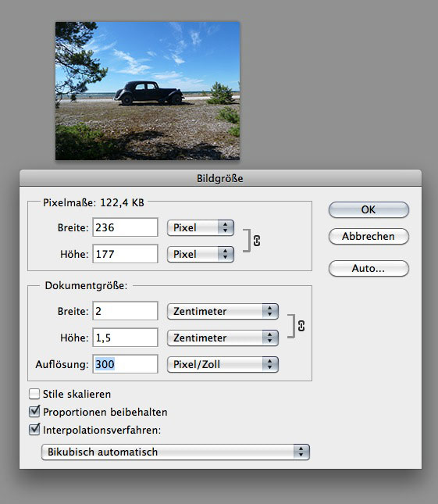Confirm the dialog with OK
Screen dimensions: 438x504
tap(369, 209)
